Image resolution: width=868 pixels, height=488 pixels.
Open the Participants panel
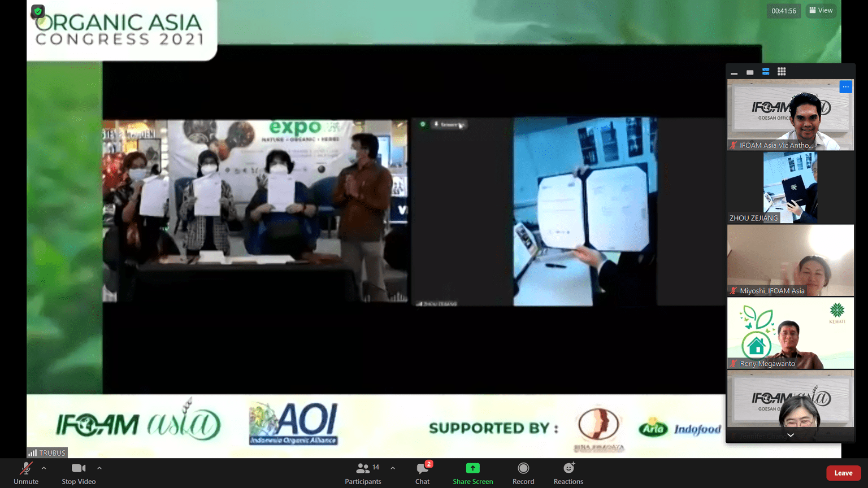363,473
